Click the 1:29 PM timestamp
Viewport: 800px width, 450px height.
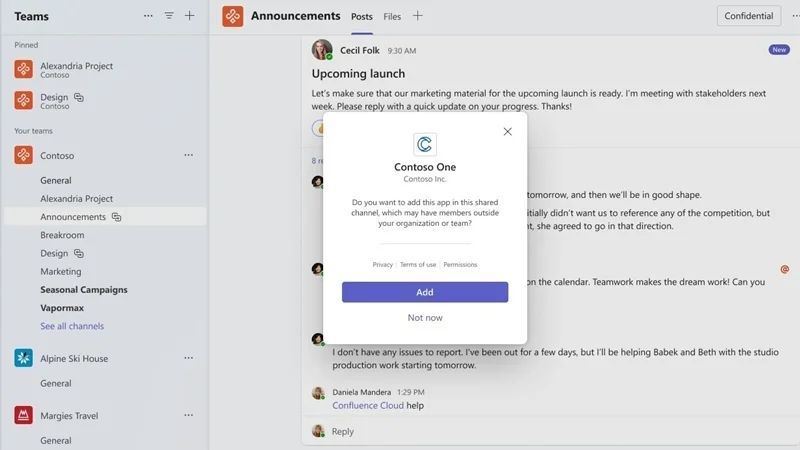pyautogui.click(x=411, y=392)
